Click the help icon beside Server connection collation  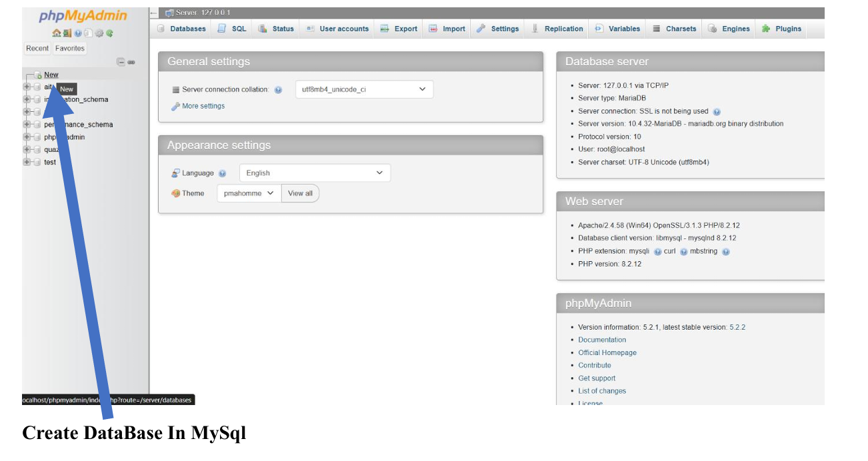278,90
